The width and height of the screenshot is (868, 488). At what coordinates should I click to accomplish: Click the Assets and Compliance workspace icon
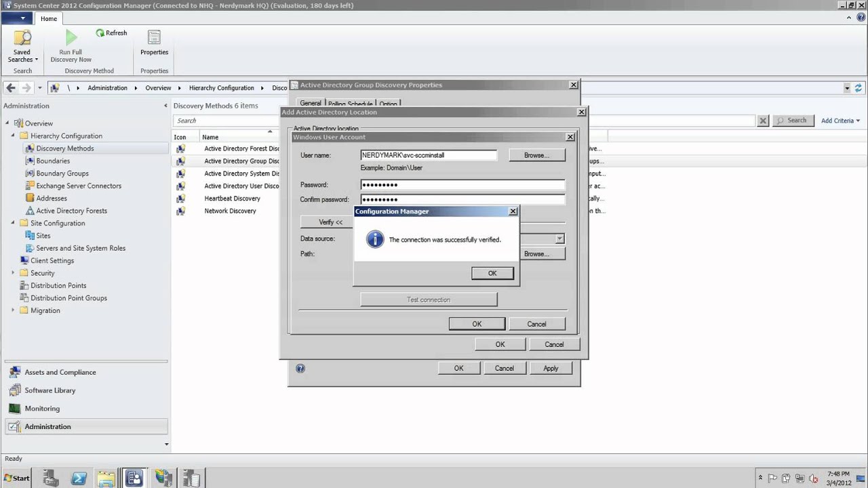14,372
